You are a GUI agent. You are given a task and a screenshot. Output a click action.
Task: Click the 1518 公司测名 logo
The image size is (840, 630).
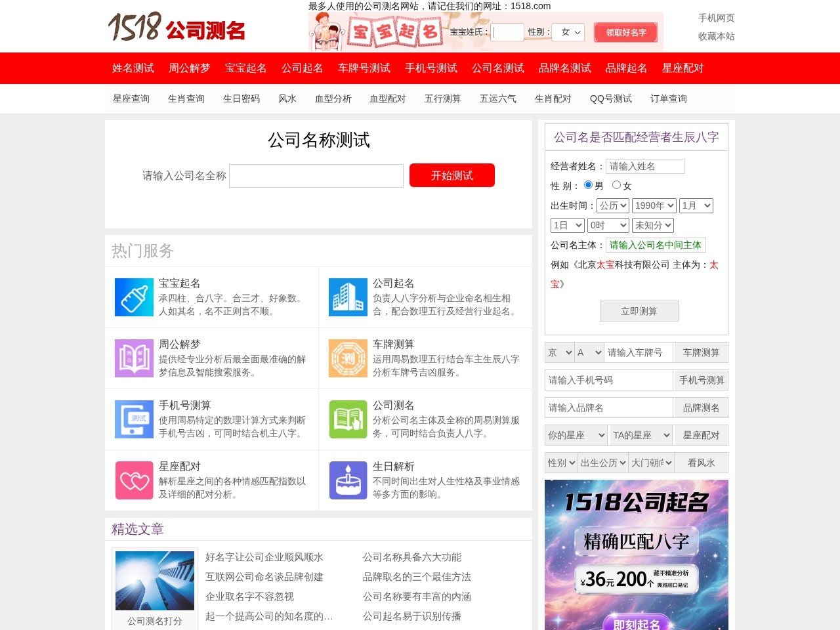(177, 28)
